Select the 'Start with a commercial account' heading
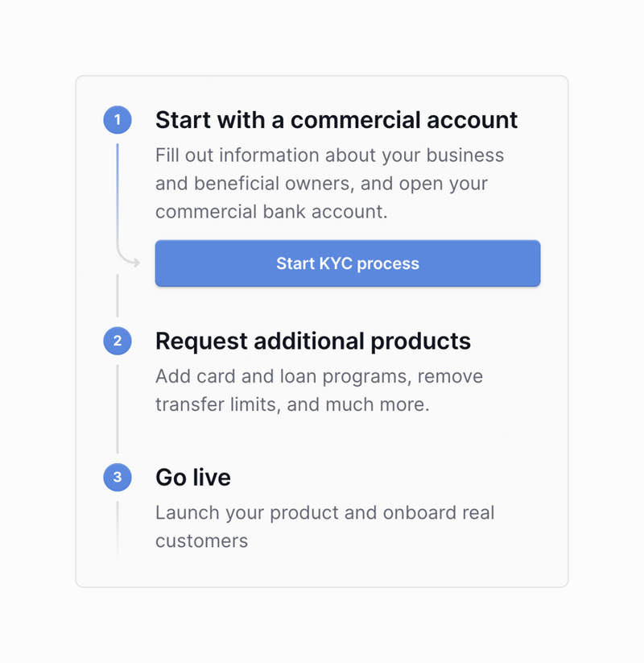644x663 pixels. coord(336,120)
